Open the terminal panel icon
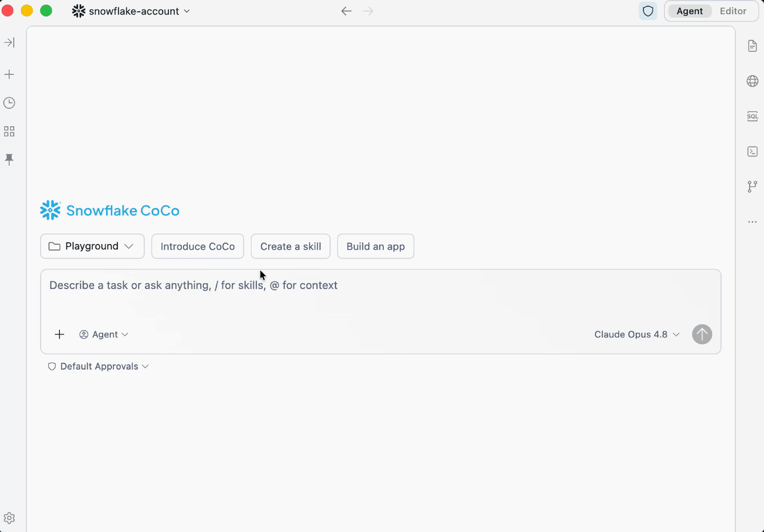 click(x=752, y=152)
